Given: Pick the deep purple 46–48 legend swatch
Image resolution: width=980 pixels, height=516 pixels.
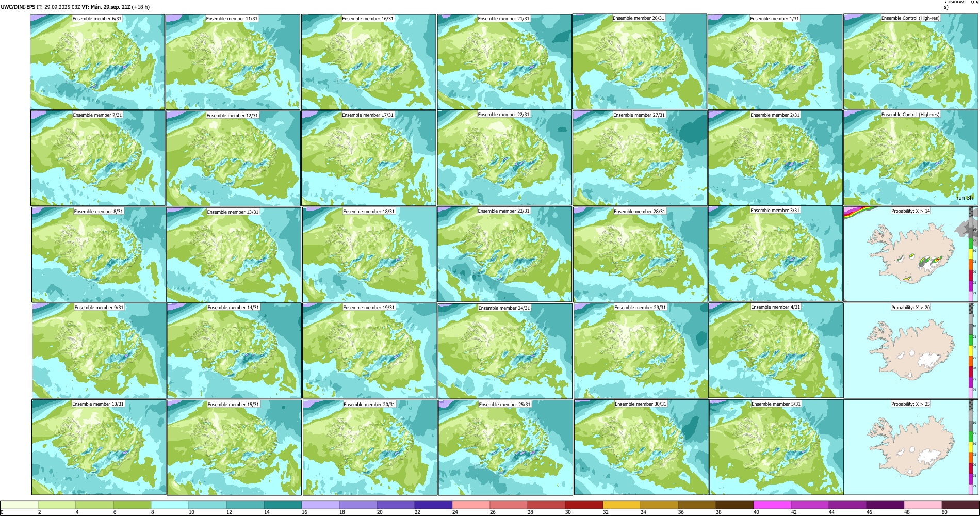Looking at the screenshot, I should click(885, 505).
